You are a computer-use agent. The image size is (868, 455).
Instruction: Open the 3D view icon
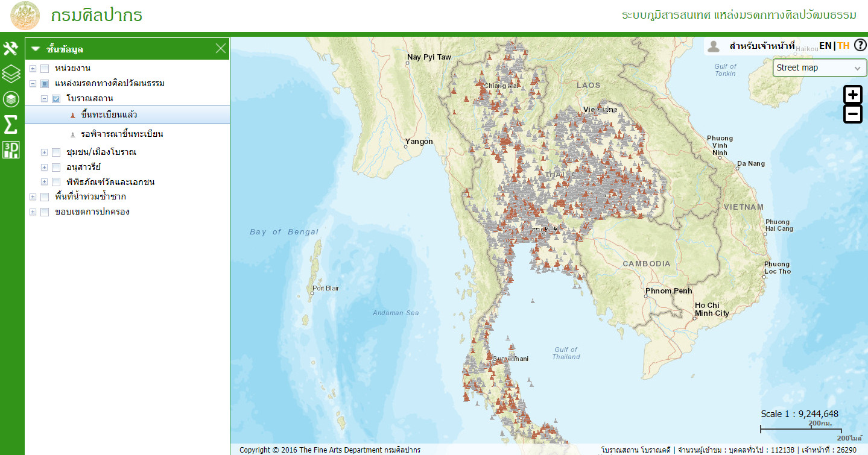pyautogui.click(x=11, y=150)
